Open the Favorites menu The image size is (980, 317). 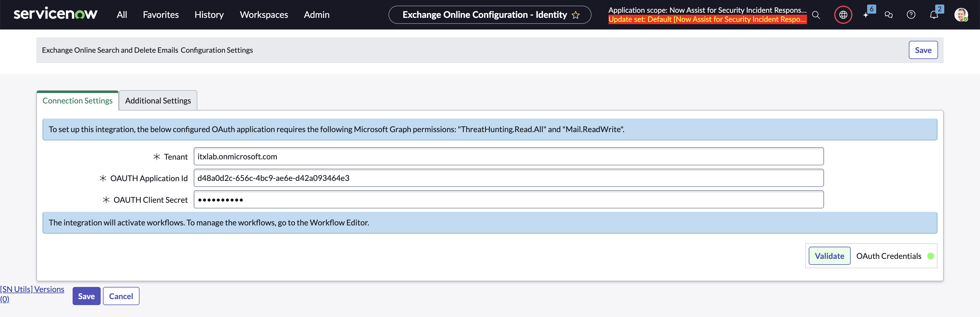(160, 15)
